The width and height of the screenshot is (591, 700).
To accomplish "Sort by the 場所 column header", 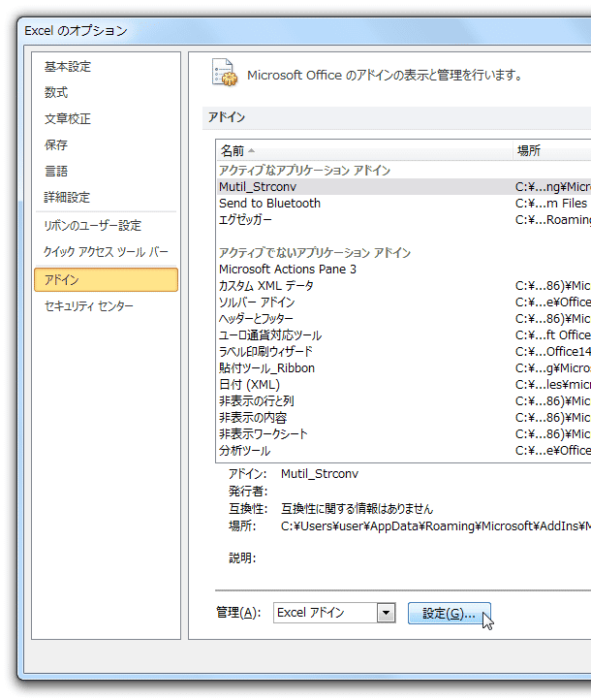I will (x=552, y=151).
